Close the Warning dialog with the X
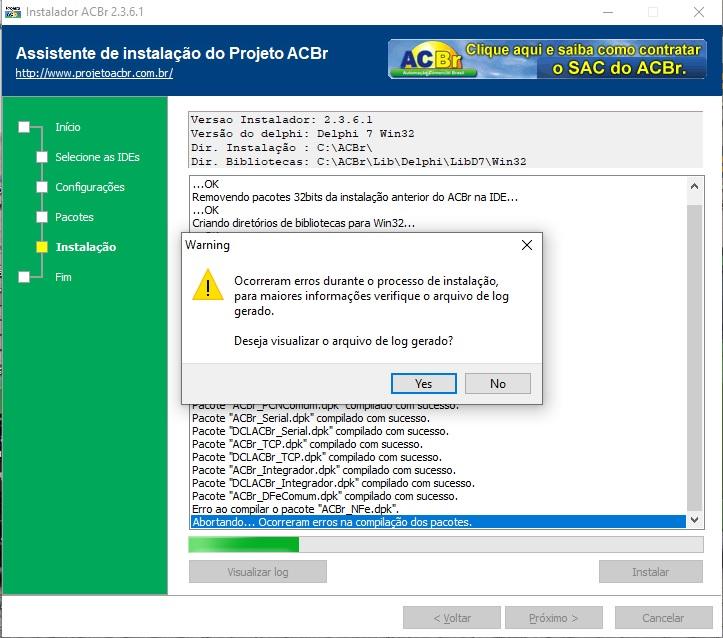This screenshot has height=638, width=723. [x=527, y=245]
